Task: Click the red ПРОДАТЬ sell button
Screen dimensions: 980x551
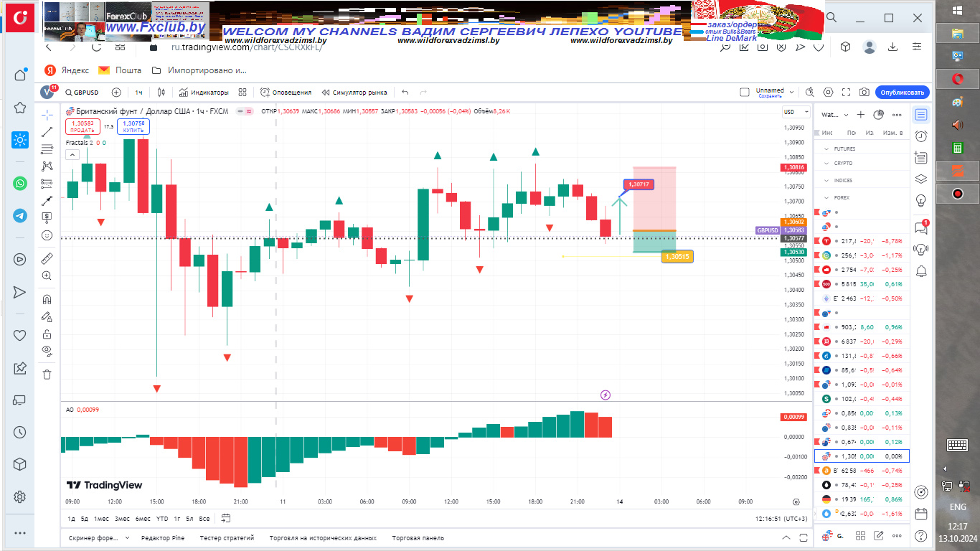Action: pyautogui.click(x=81, y=126)
